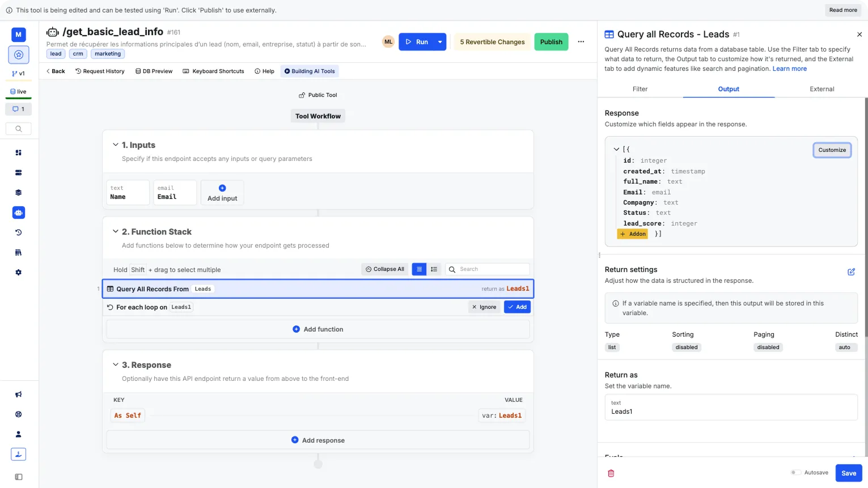
Task: Click the robot tool icon beside title
Action: coord(53,32)
